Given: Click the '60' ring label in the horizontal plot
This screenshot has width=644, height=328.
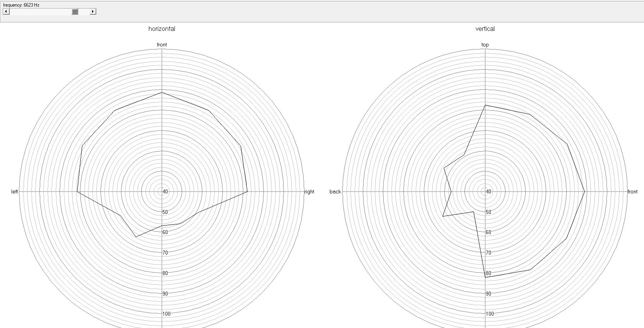Looking at the screenshot, I should [x=165, y=232].
